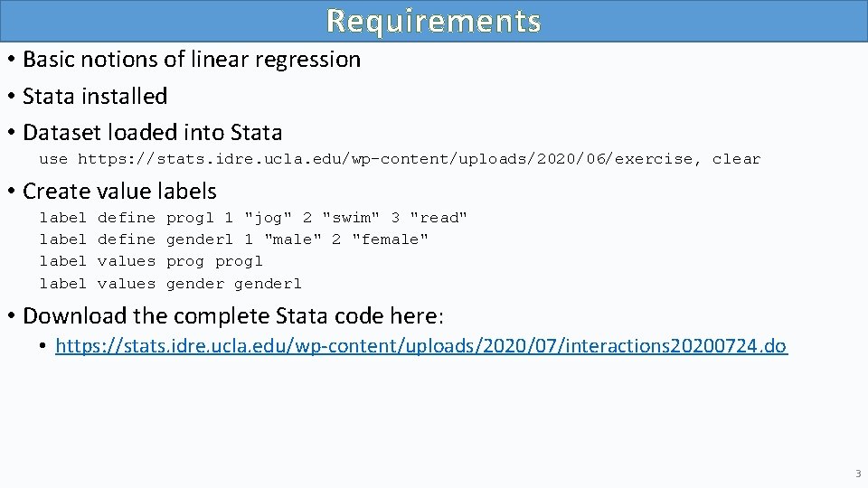
Task: Click the 'Basic notions of linear regression' bullet
Action: (191, 60)
